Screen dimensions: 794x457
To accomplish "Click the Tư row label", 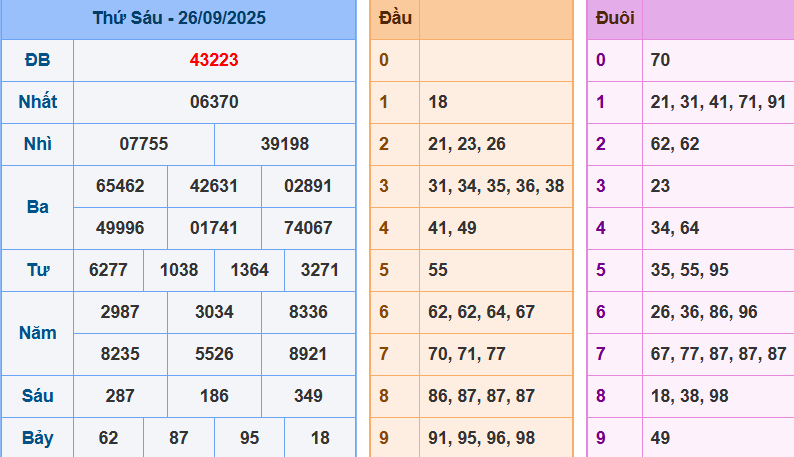I will (x=37, y=270).
